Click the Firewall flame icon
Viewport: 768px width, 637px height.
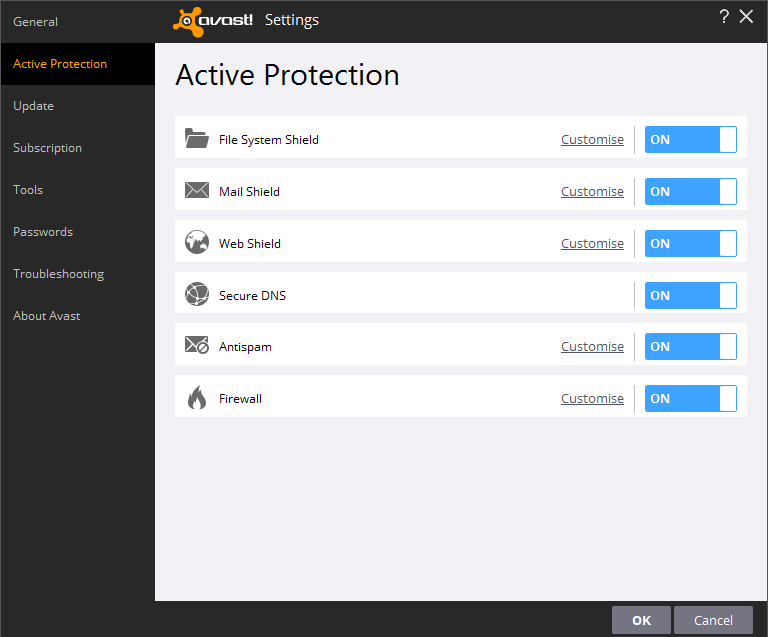tap(196, 398)
